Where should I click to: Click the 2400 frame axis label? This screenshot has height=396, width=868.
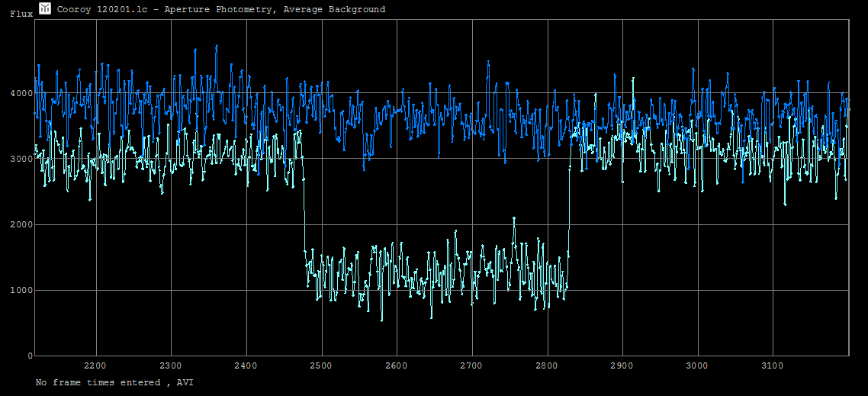click(246, 366)
